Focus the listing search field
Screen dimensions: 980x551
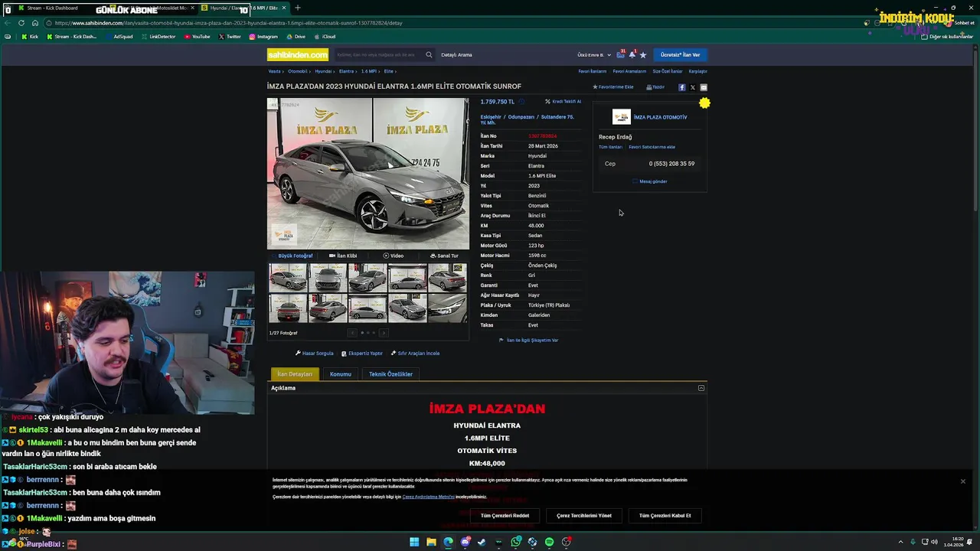pyautogui.click(x=379, y=54)
